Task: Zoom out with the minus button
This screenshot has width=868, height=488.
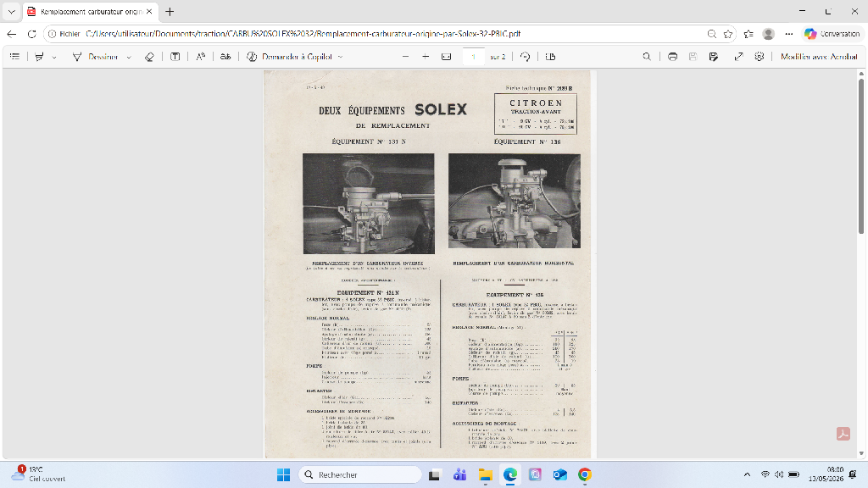Action: point(405,57)
